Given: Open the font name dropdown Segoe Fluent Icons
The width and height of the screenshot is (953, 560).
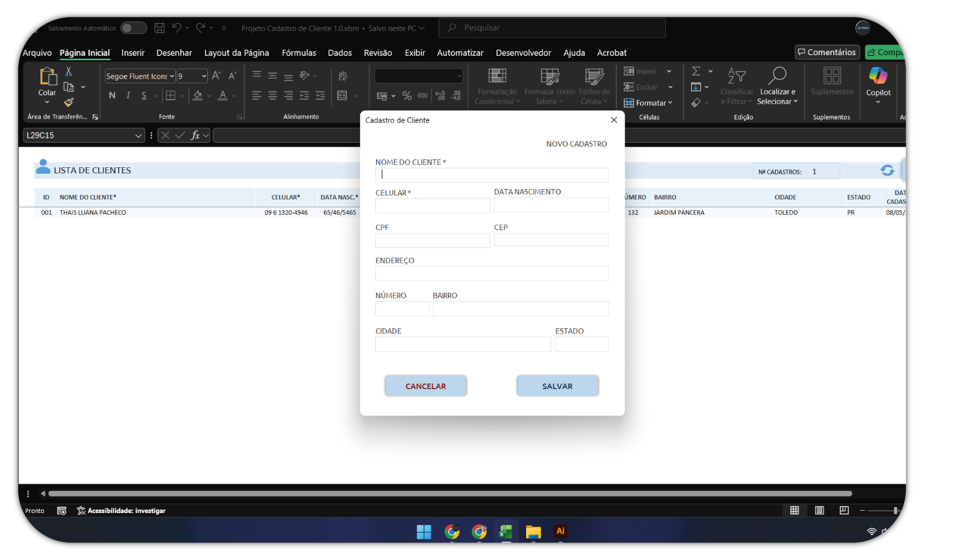Looking at the screenshot, I should pos(171,76).
